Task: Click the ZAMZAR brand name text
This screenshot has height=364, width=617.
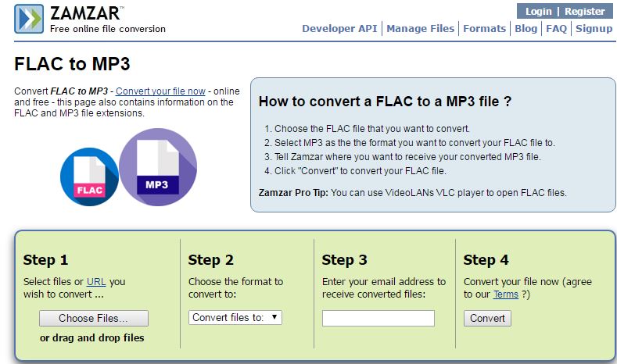Action: tap(83, 13)
